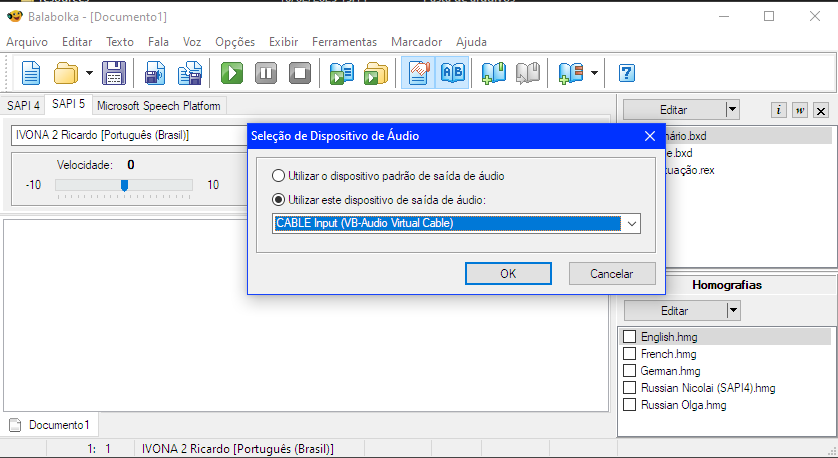Click the save floppy disk icon
Image resolution: width=838 pixels, height=458 pixels.
click(114, 73)
